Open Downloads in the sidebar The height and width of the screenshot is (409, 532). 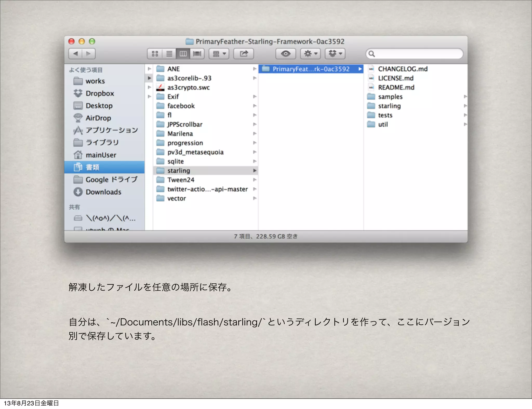click(104, 192)
